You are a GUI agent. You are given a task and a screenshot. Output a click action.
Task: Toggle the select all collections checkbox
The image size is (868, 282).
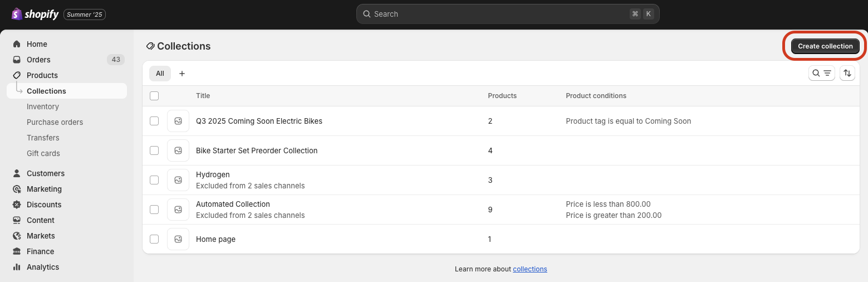coord(154,96)
